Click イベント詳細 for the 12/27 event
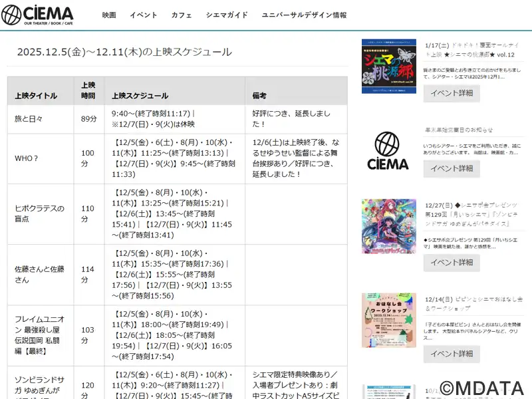Viewport: 532px width, 399px height. click(x=452, y=263)
